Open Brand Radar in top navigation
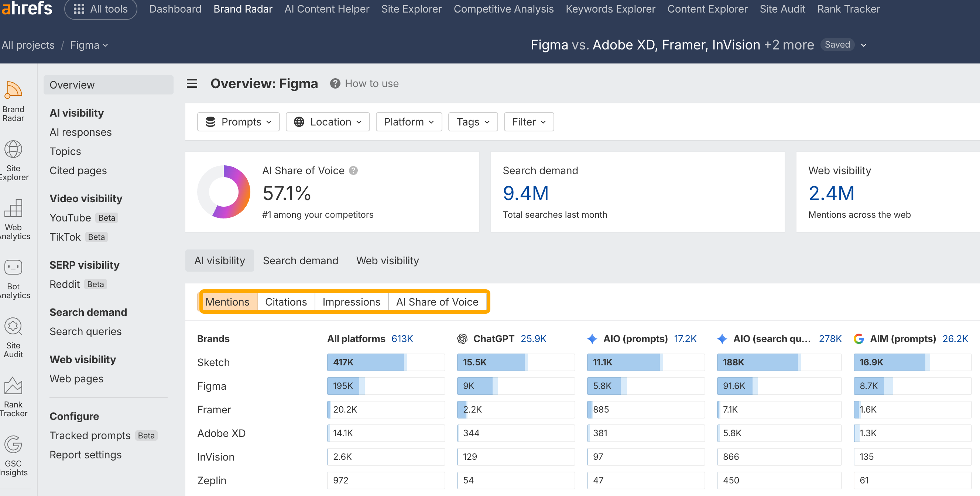The height and width of the screenshot is (496, 980). point(243,9)
